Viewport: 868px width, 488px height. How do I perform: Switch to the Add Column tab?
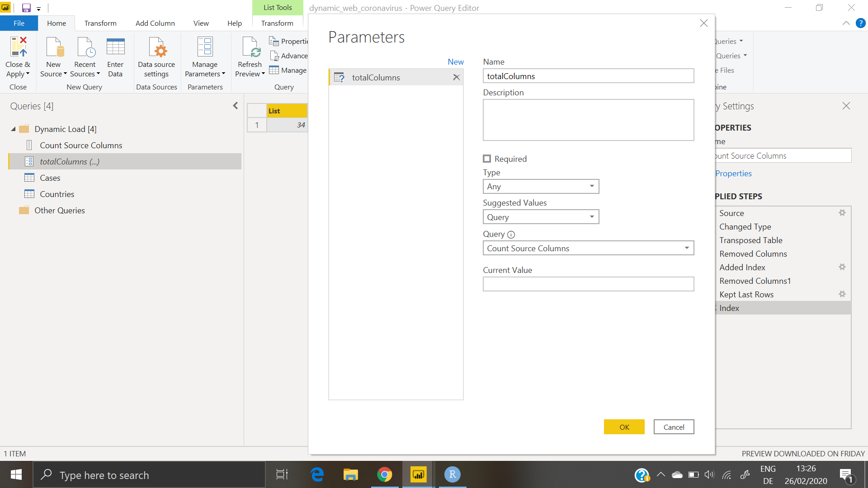pos(155,23)
